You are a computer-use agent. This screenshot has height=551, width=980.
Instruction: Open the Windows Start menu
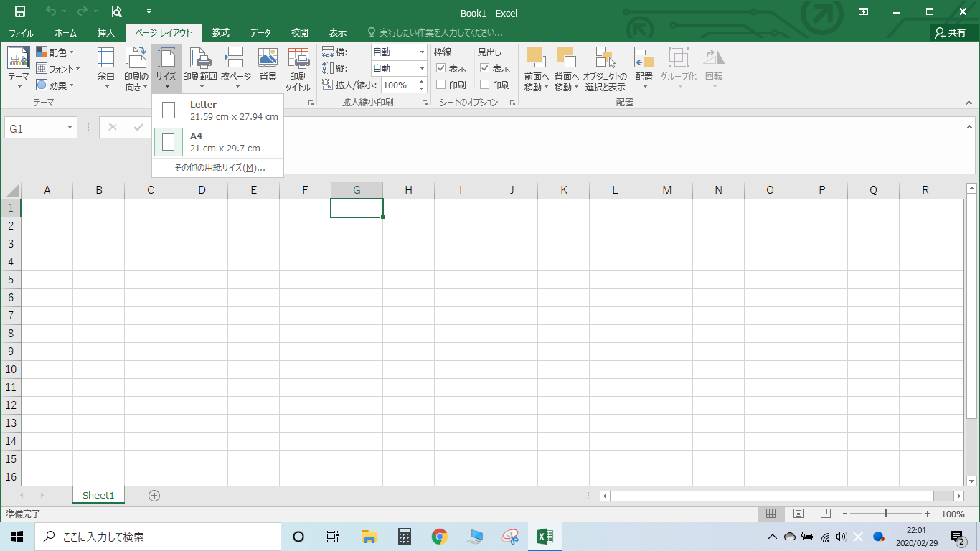pos(17,537)
